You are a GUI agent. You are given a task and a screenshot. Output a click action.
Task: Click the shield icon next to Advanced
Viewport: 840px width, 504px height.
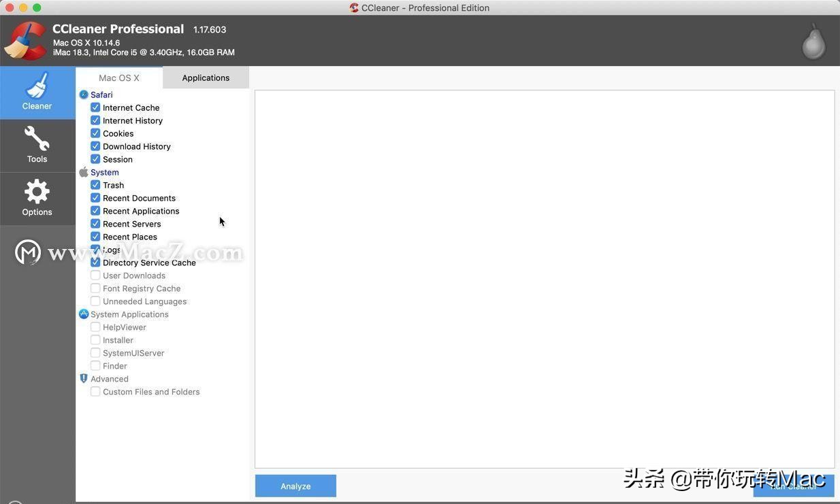84,378
